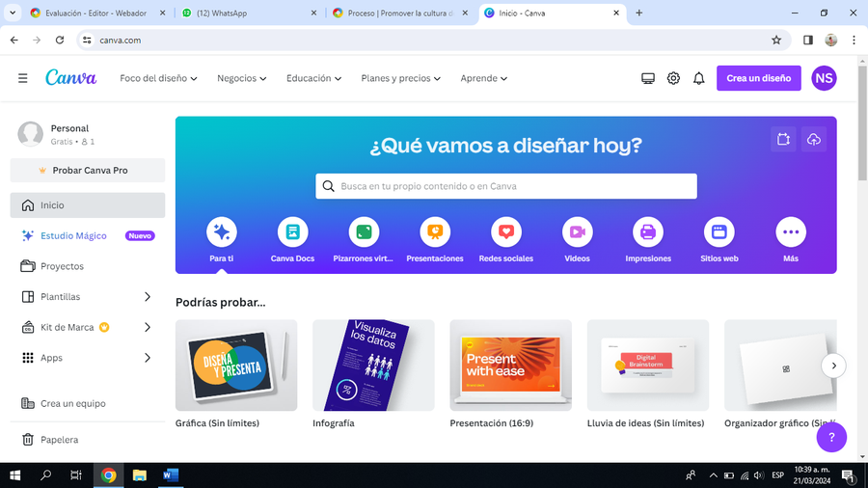Open Estudio Mágico in sidebar
Screen dimensions: 868x488
(x=88, y=235)
